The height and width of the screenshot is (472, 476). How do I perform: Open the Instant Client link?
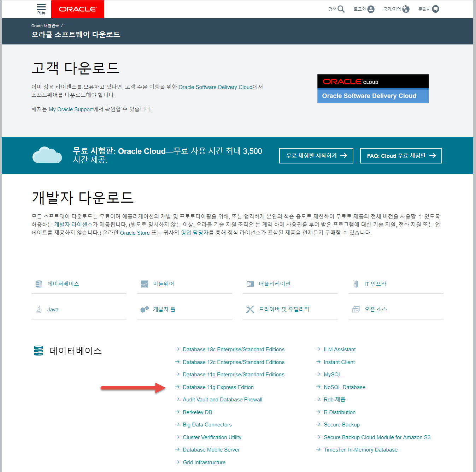[339, 362]
